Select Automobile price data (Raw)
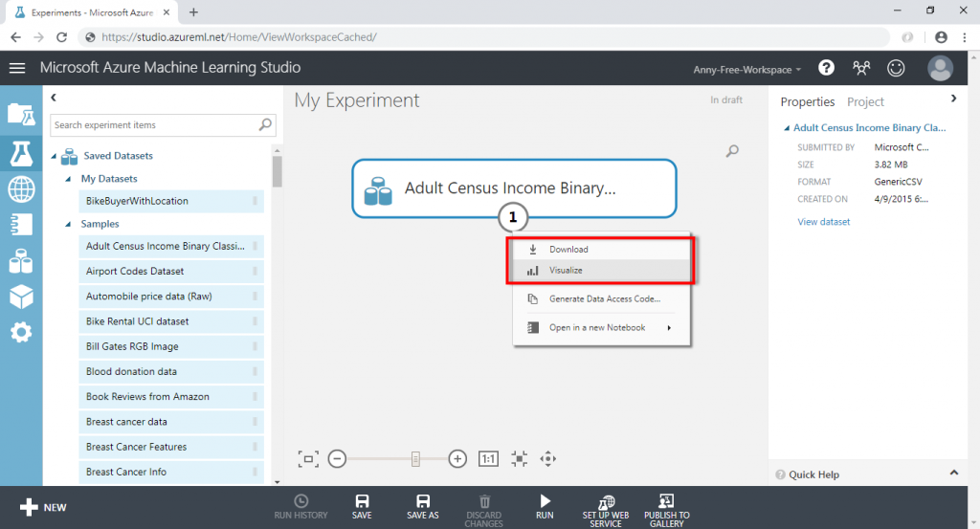The width and height of the screenshot is (980, 529). point(171,296)
